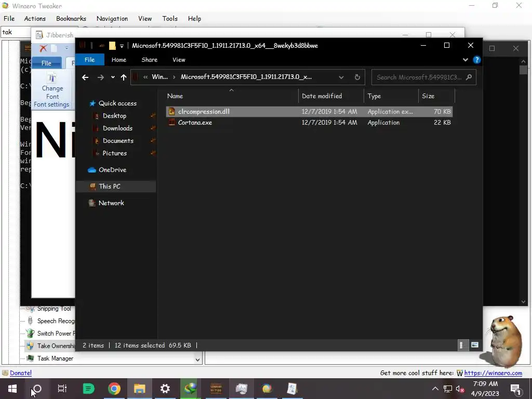Select Snipping Tool in Winaero tree

point(54,309)
